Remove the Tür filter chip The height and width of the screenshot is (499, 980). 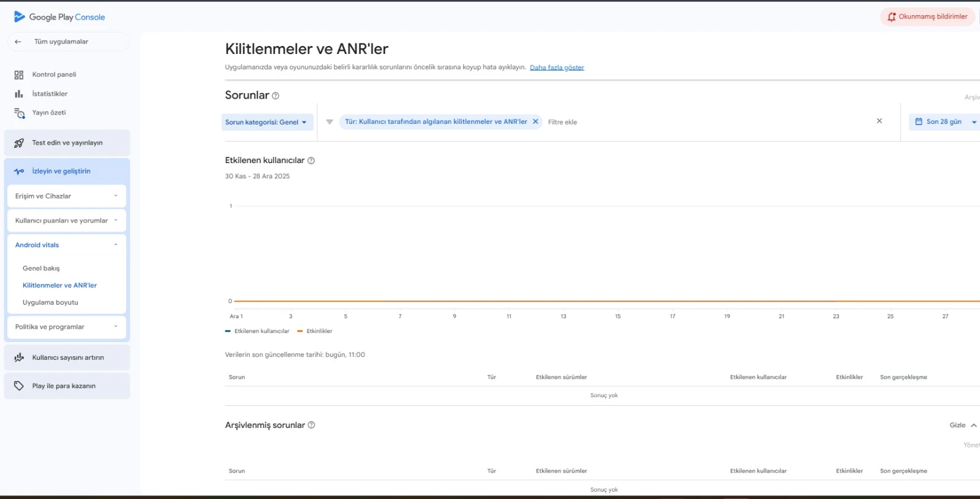(535, 121)
